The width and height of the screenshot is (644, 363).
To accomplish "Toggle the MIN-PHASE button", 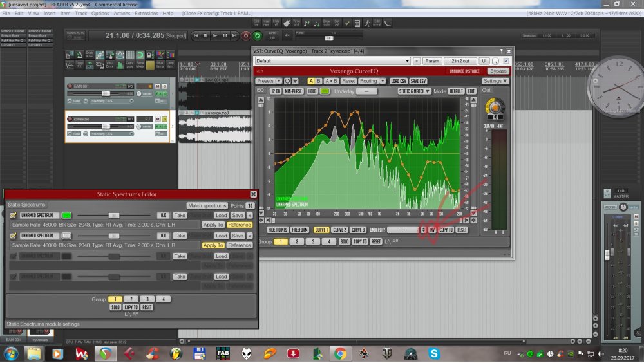I will click(293, 91).
